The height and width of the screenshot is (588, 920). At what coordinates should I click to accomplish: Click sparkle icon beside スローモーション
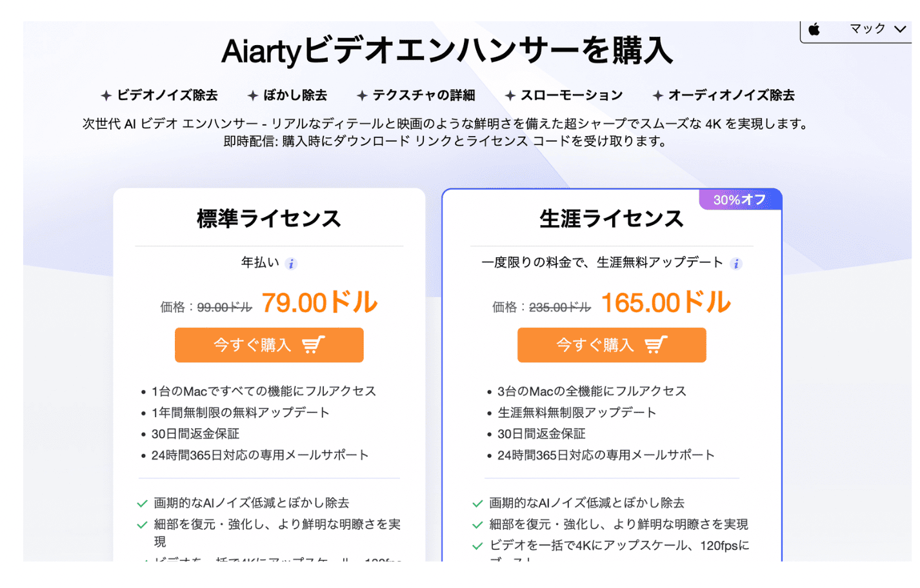(x=510, y=95)
